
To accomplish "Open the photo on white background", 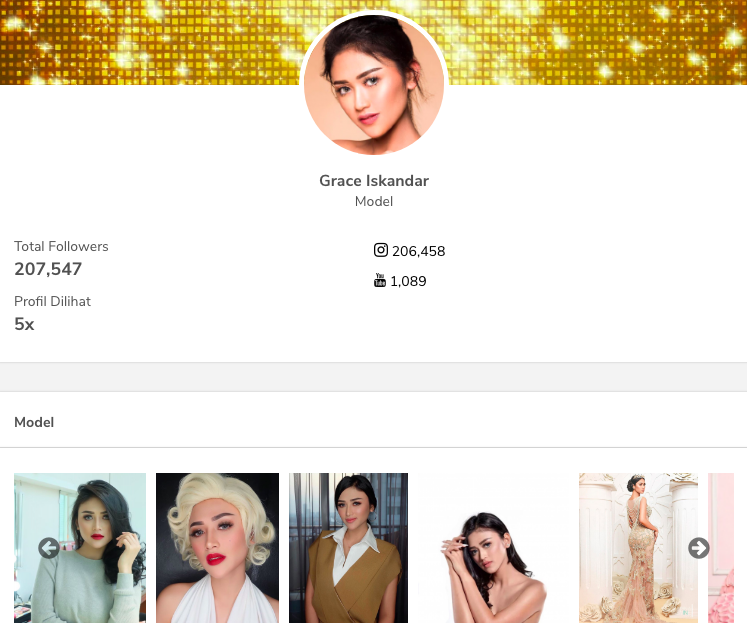I will [494, 548].
